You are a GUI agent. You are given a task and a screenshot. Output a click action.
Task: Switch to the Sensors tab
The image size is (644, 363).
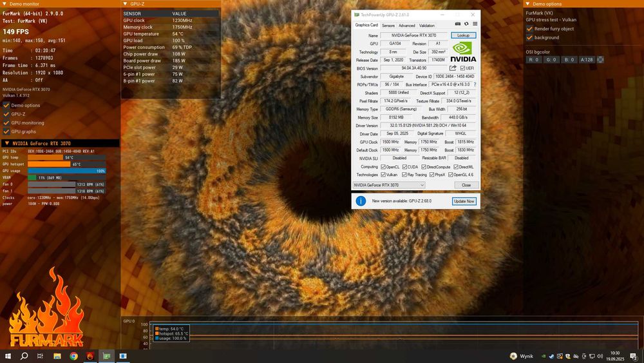coord(388,26)
